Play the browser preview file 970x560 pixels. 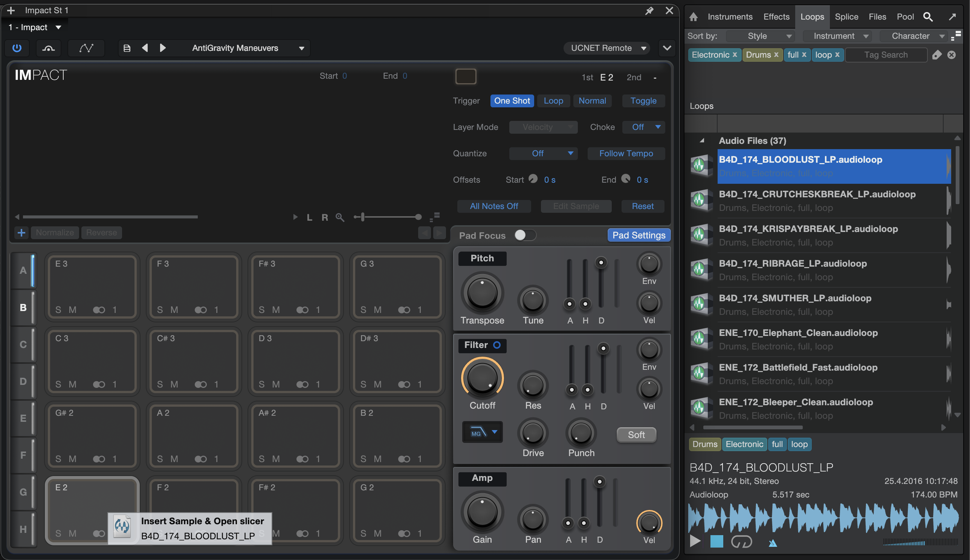coord(695,542)
